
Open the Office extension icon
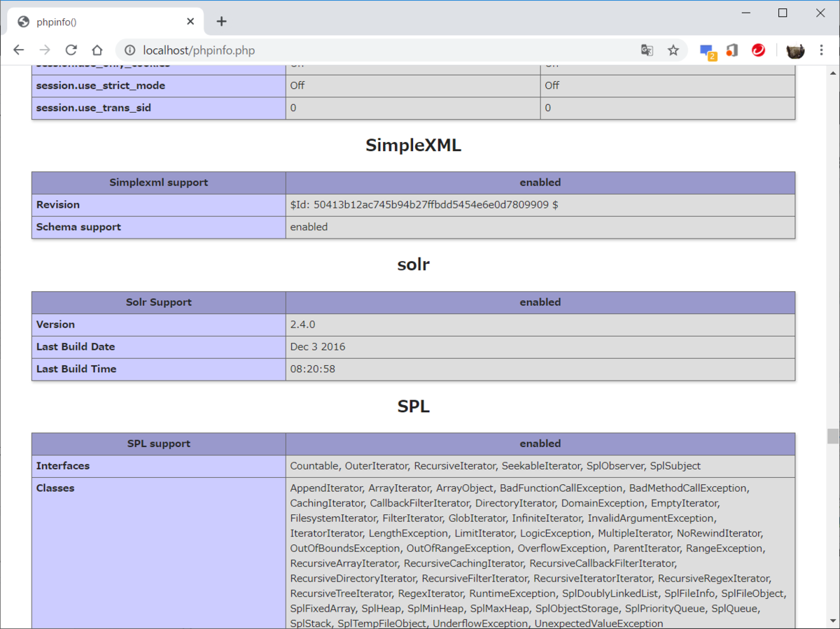click(732, 50)
